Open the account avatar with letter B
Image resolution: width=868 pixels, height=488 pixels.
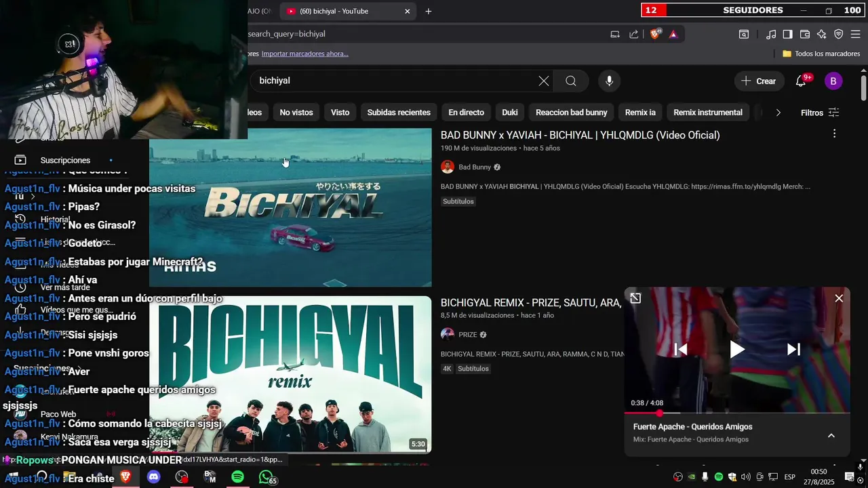tap(833, 81)
